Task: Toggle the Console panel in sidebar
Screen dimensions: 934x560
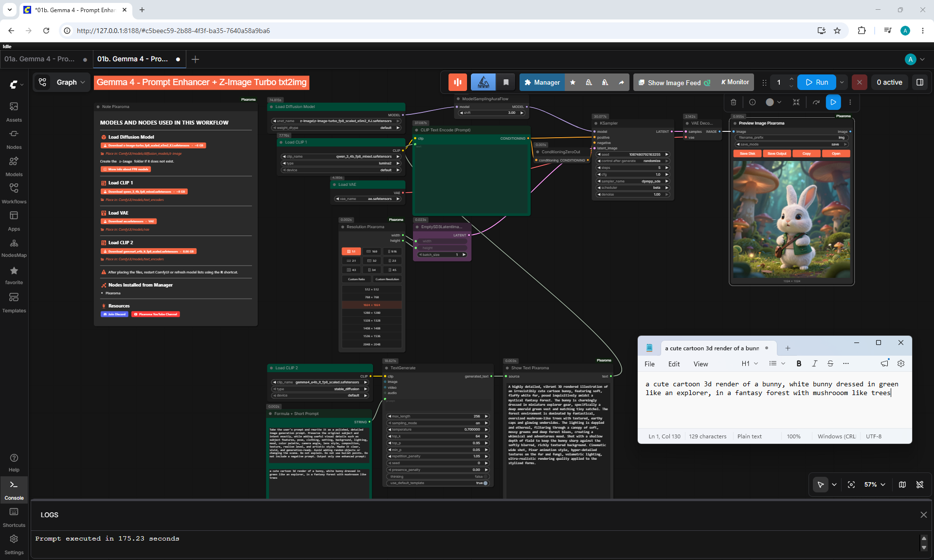Action: click(x=14, y=489)
